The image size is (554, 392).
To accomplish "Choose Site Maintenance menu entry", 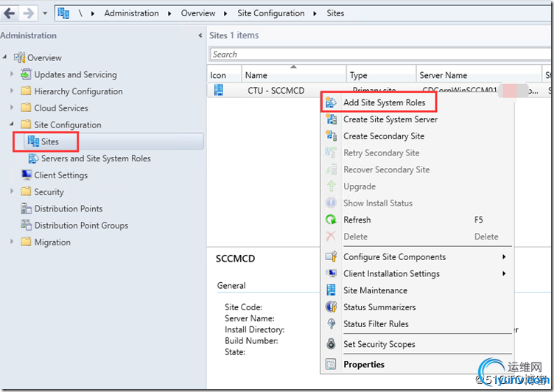I will tap(417, 290).
